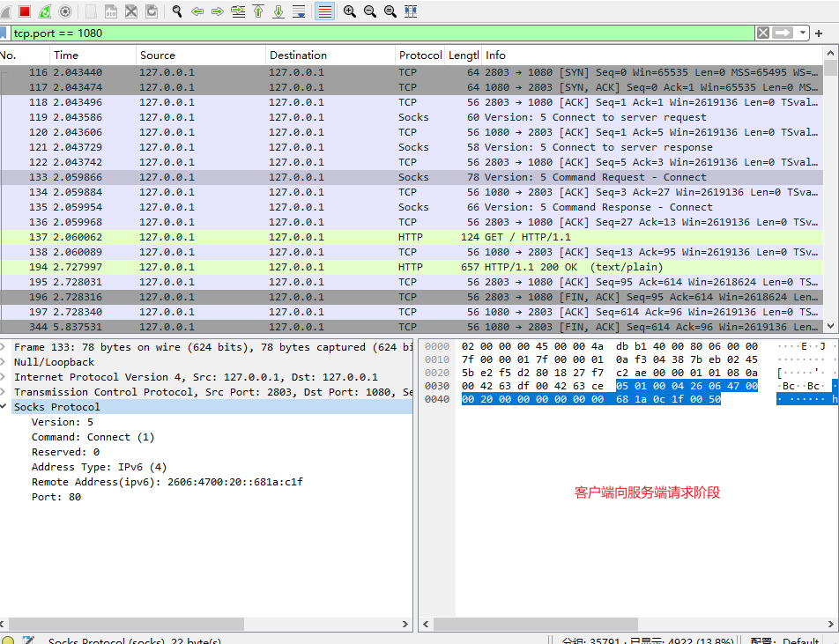The height and width of the screenshot is (644, 839).
Task: Sort packet list by Time column
Action: pos(66,55)
